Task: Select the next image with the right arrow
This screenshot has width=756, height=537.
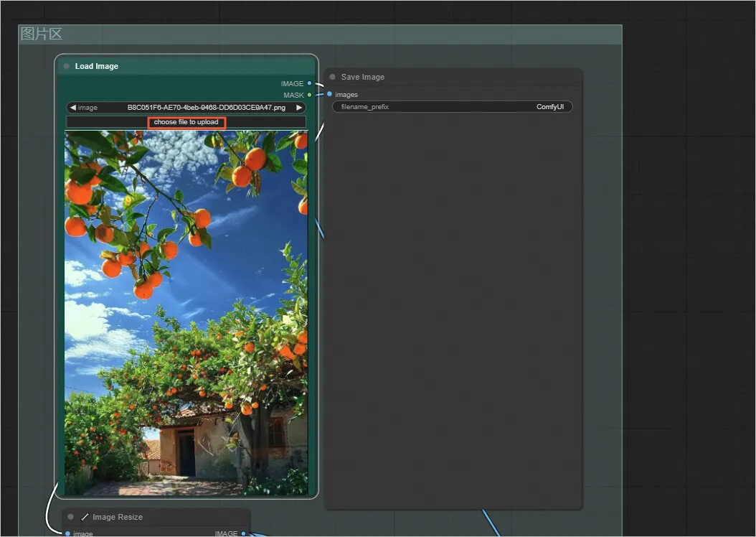Action: tap(299, 108)
